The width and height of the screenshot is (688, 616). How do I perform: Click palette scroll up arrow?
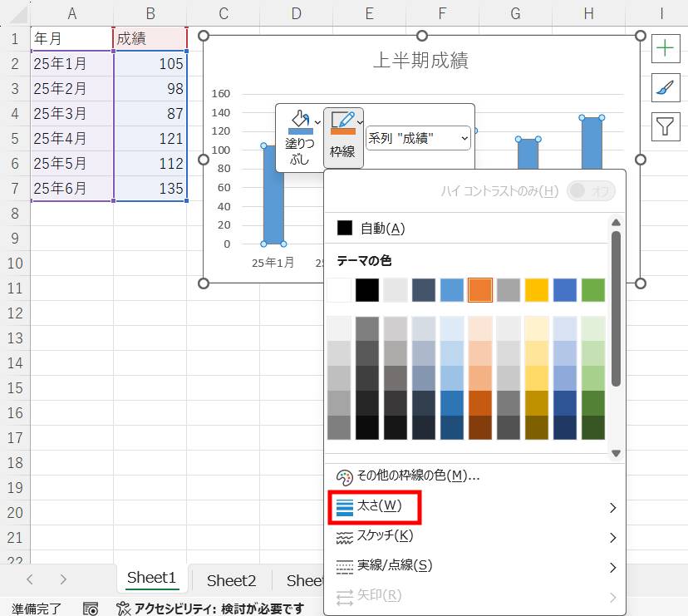coord(616,223)
